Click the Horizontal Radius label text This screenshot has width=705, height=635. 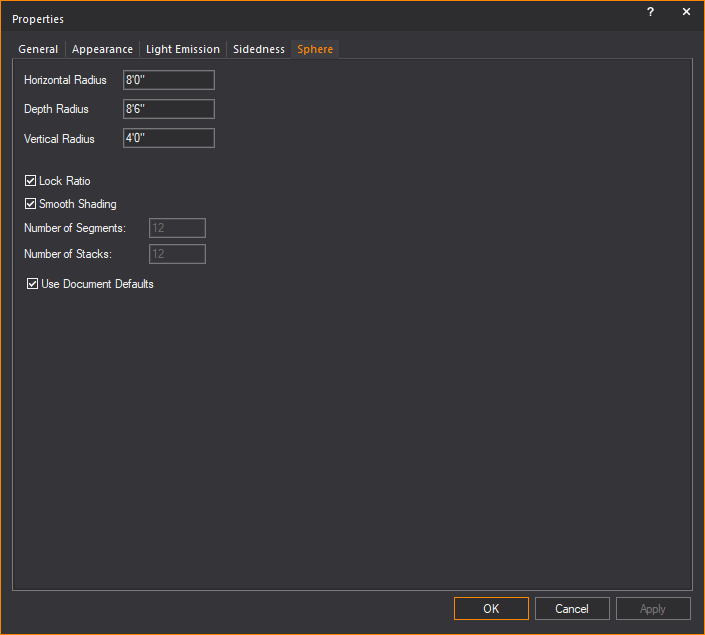tap(65, 80)
